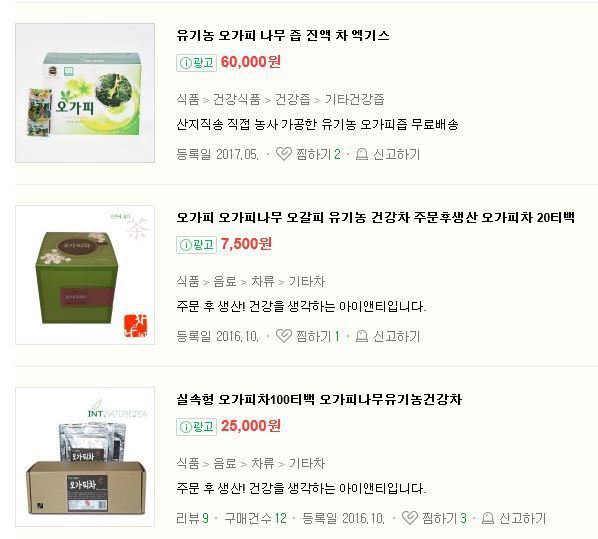The width and height of the screenshot is (598, 539).
Task: Click the 구매건수 12 purchase count
Action: coord(255,518)
